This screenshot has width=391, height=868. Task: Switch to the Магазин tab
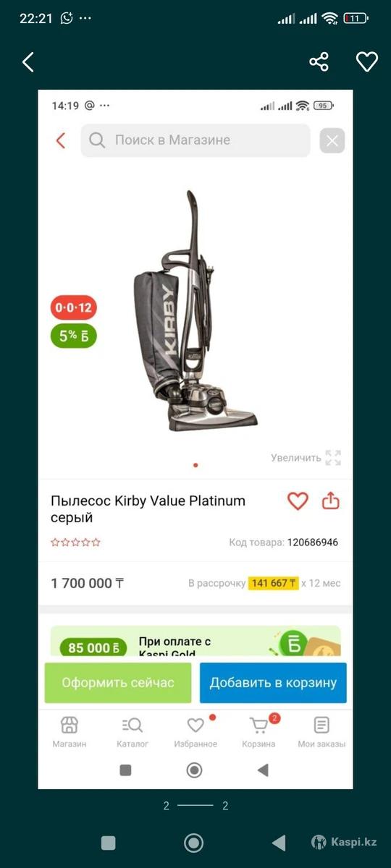click(x=70, y=732)
